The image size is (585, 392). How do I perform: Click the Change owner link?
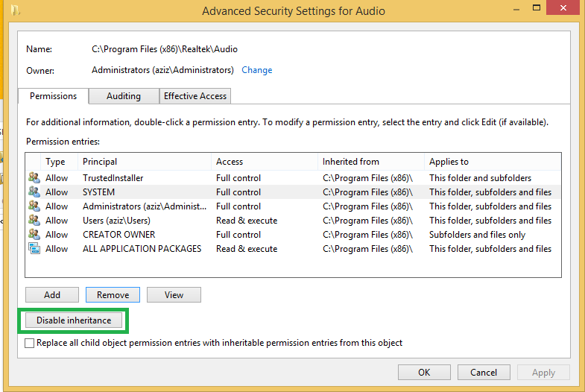pos(257,70)
